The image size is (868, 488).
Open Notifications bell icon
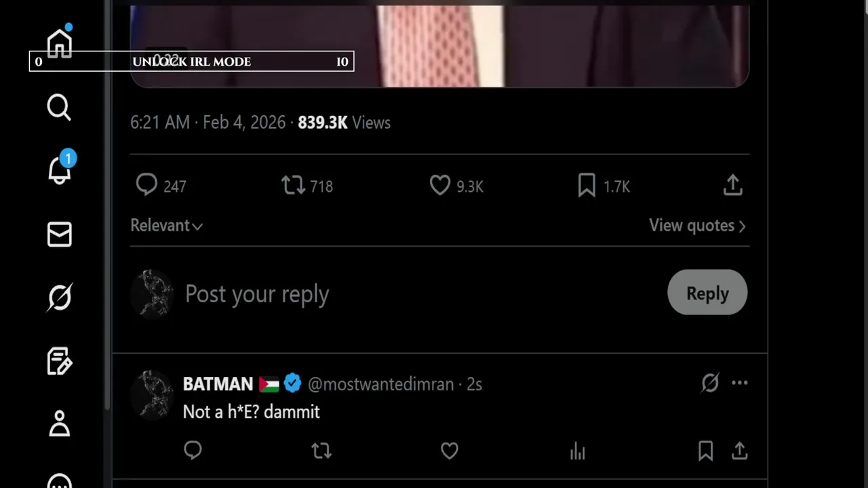click(60, 169)
